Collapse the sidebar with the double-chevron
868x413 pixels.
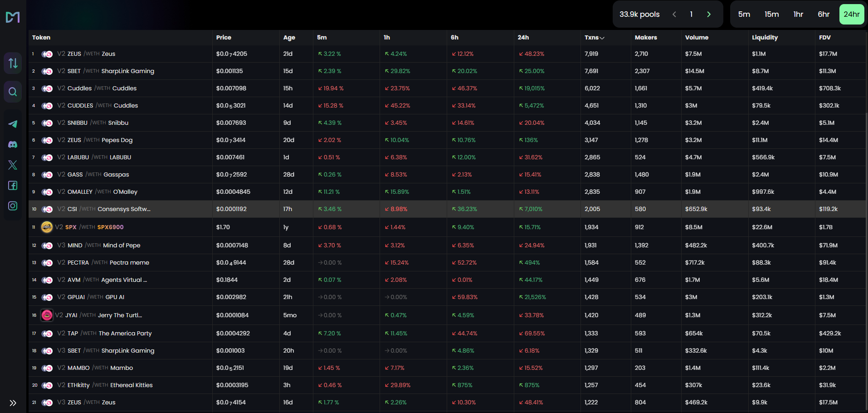coord(13,403)
